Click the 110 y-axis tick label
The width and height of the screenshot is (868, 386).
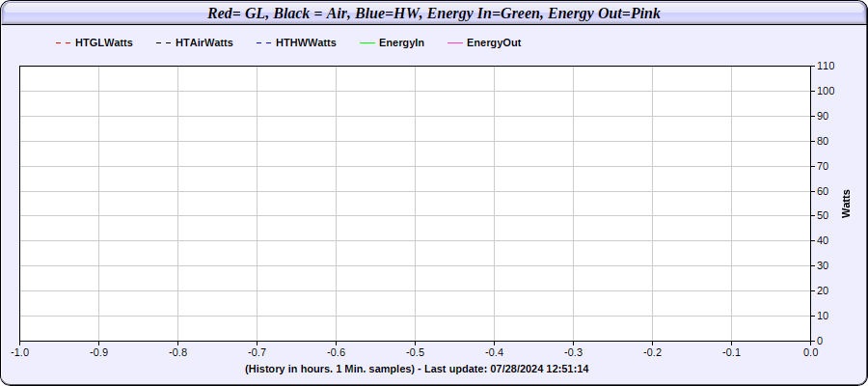[x=826, y=66]
